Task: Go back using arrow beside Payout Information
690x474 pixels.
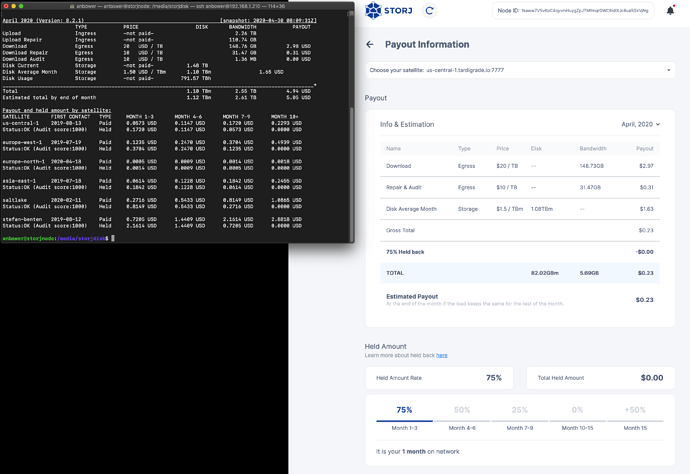Action: pos(370,44)
